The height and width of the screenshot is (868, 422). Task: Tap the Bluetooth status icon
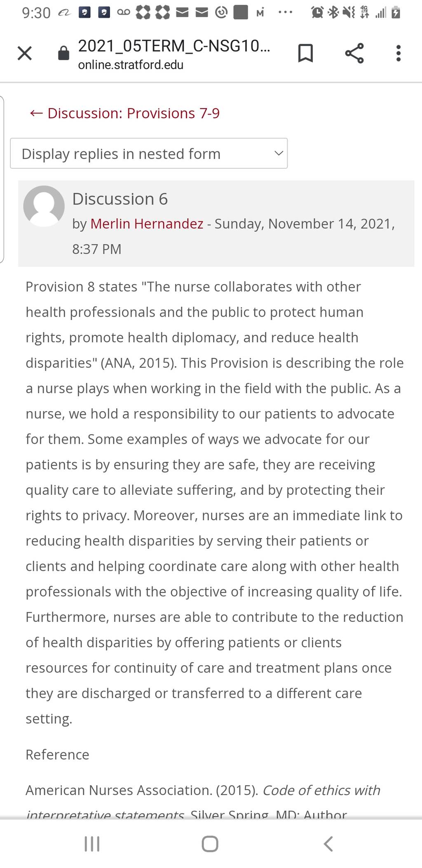click(332, 13)
